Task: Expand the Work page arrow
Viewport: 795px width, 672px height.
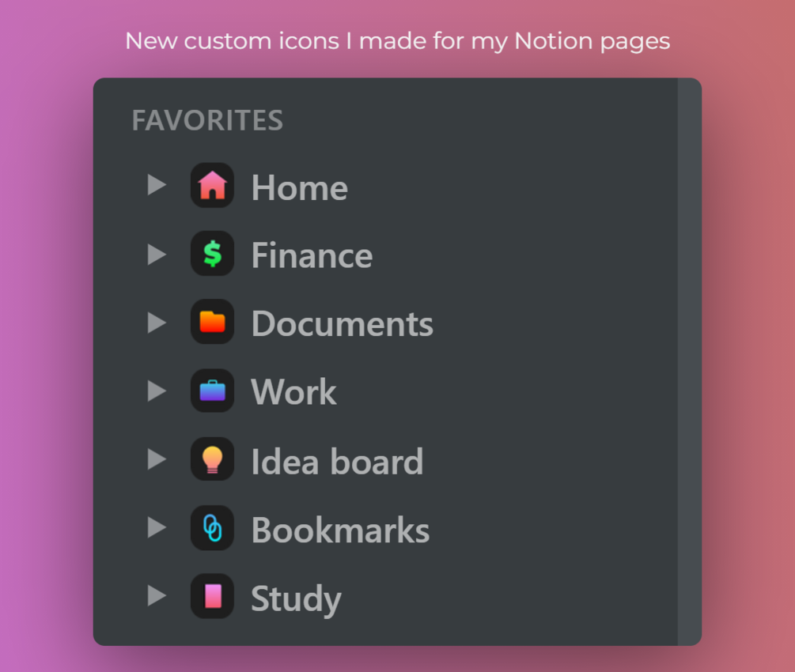Action: pos(157,391)
